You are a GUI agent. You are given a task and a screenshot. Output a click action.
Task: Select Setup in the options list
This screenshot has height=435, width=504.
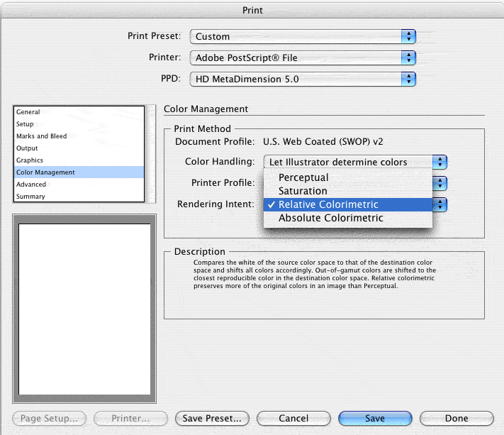tap(79, 124)
